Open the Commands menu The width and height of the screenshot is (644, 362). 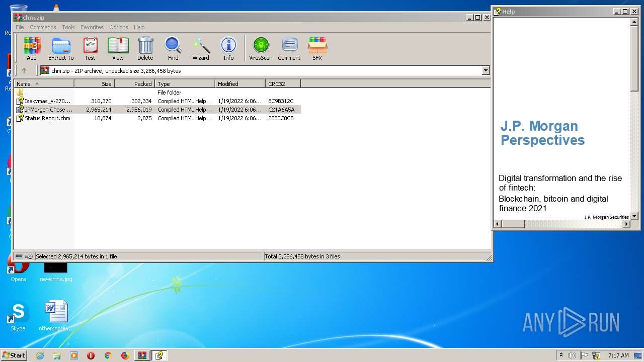pyautogui.click(x=43, y=27)
